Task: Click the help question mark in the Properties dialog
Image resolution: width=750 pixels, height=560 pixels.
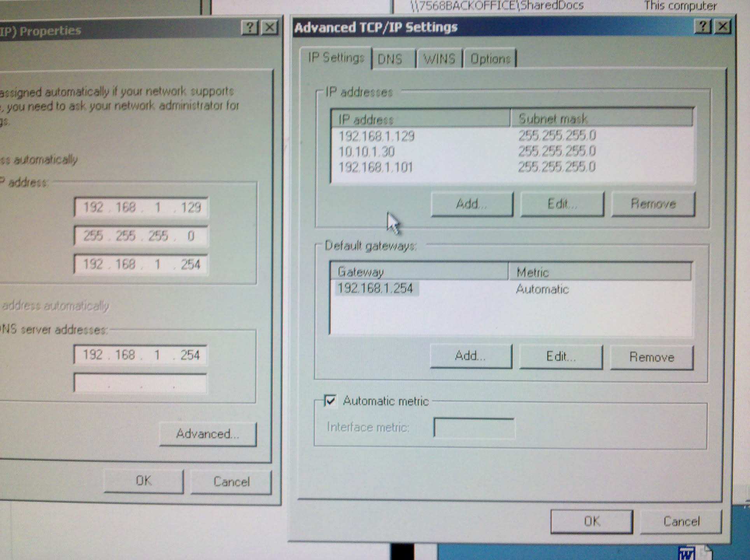Action: click(x=250, y=28)
